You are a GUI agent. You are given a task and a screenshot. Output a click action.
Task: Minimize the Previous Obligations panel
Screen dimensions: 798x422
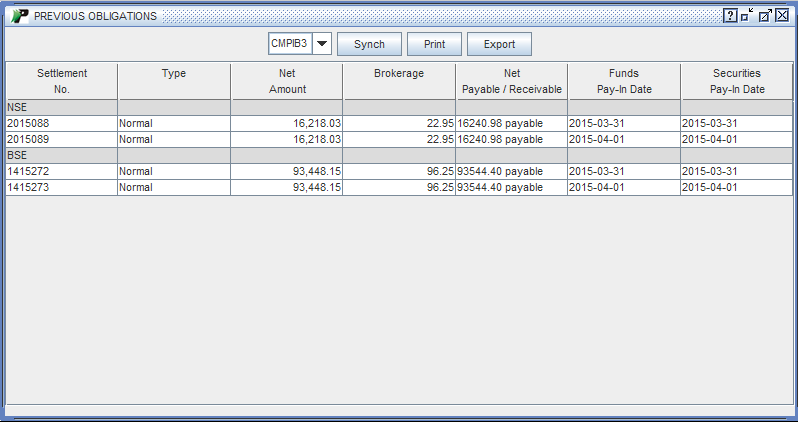(x=747, y=16)
